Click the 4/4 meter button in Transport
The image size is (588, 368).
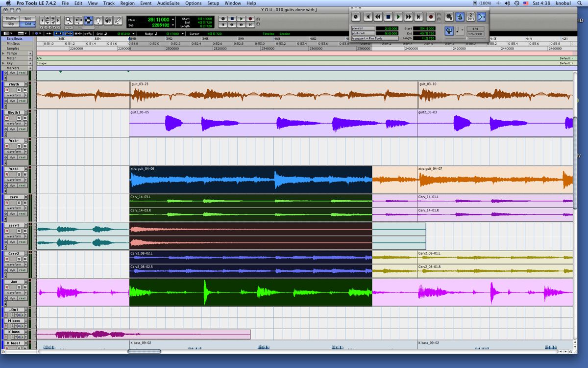point(475,28)
